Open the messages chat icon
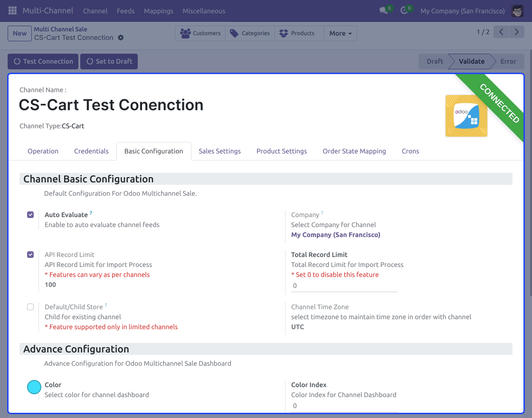 click(383, 10)
